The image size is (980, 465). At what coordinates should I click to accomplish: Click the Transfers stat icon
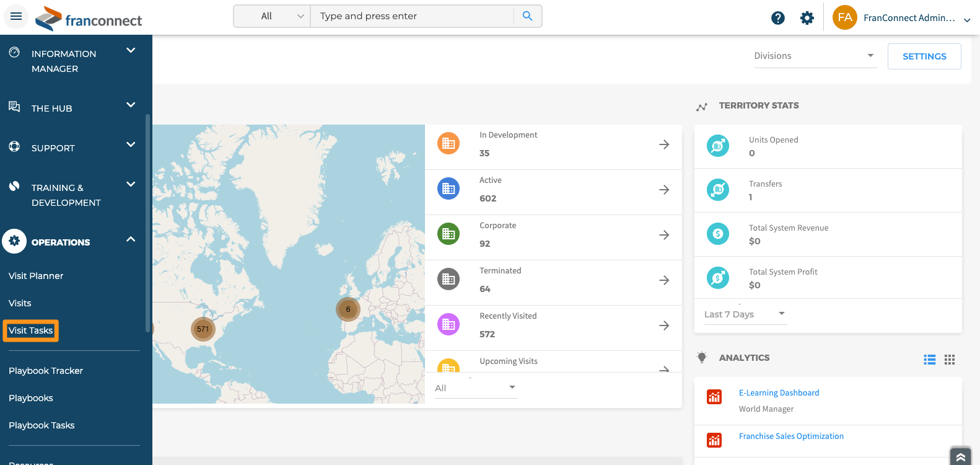click(x=718, y=190)
